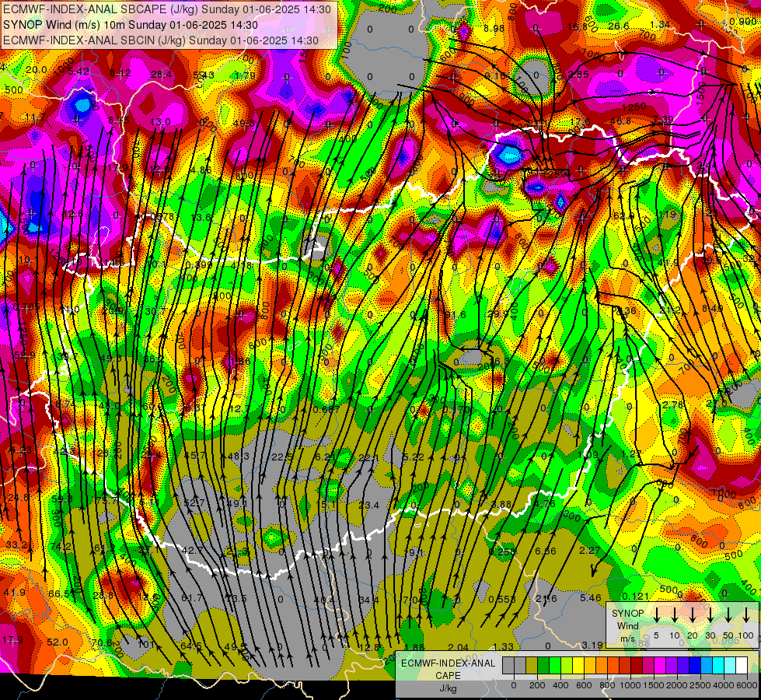Viewport: 761px width, 700px height.
Task: Click the 22.5 value on the map
Action: click(282, 457)
